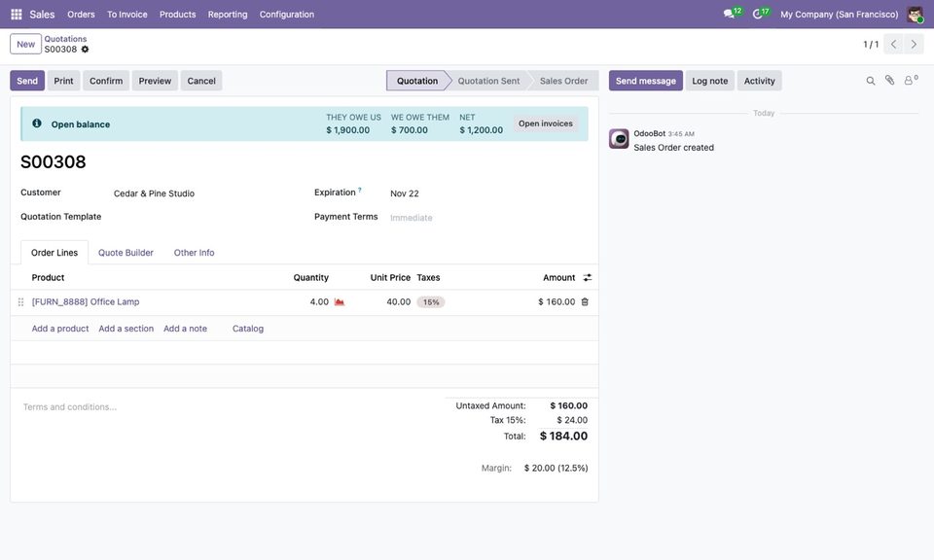
Task: Open the column settings adjust icon
Action: (588, 277)
